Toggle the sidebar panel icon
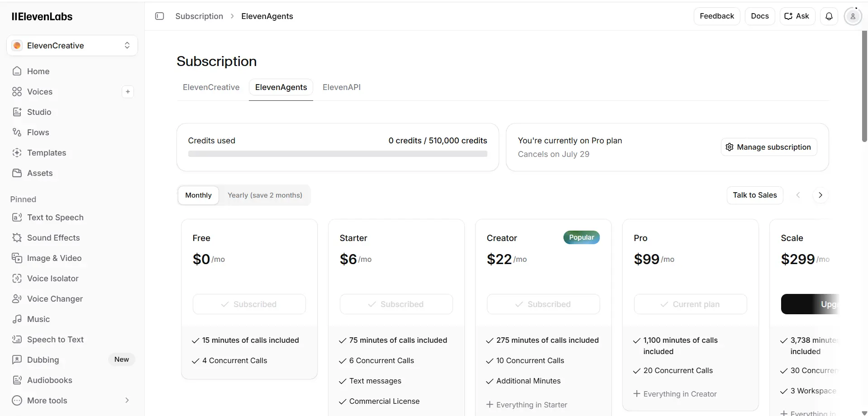The width and height of the screenshot is (868, 416). (159, 16)
